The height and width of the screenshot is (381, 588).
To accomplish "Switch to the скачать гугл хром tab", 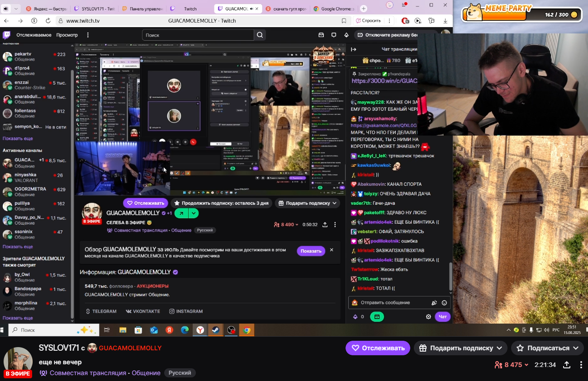I will pos(286,9).
